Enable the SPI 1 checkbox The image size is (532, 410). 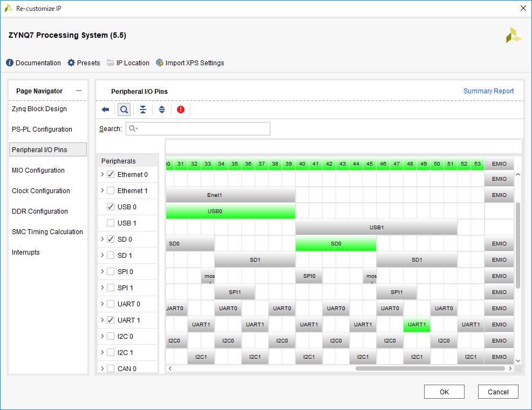(x=111, y=288)
